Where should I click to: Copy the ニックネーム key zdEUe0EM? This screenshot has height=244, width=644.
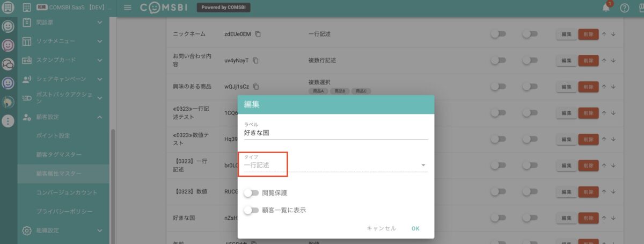pos(258,34)
